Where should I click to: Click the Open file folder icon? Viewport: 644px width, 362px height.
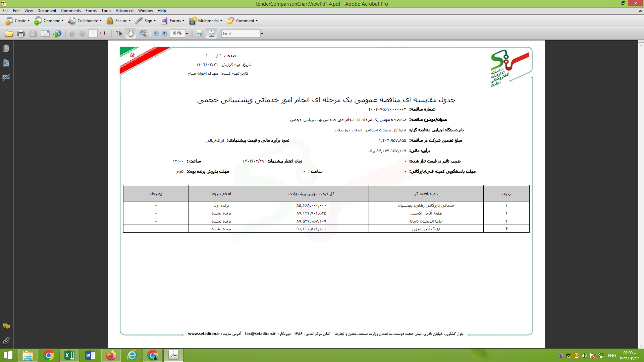[9, 34]
